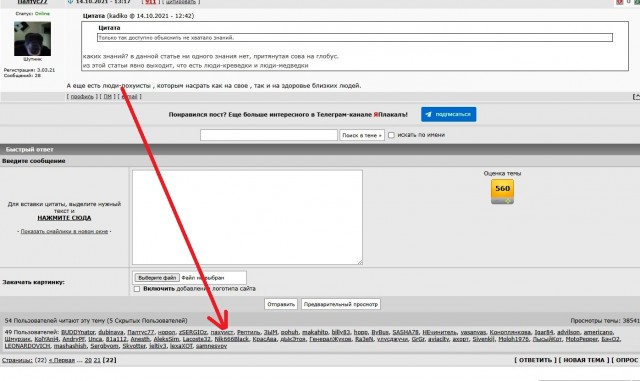Image resolution: width=640 pixels, height=381 pixels.
Task: Open the ПМ link under the post
Action: tap(107, 97)
